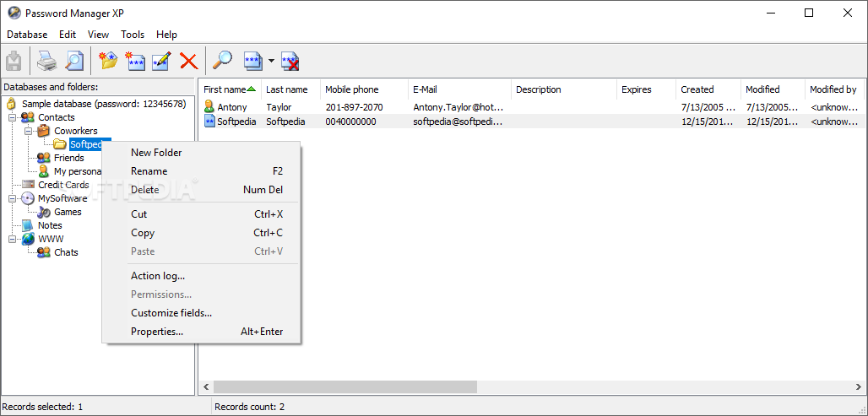This screenshot has height=416, width=868.
Task: Select the My personal tree item
Action: click(78, 171)
